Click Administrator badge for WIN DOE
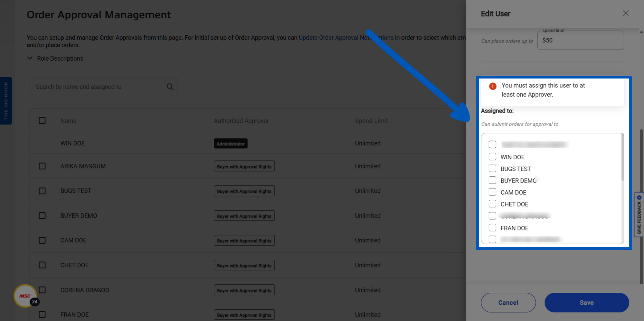Screen dimensions: 644x321 tap(230, 143)
